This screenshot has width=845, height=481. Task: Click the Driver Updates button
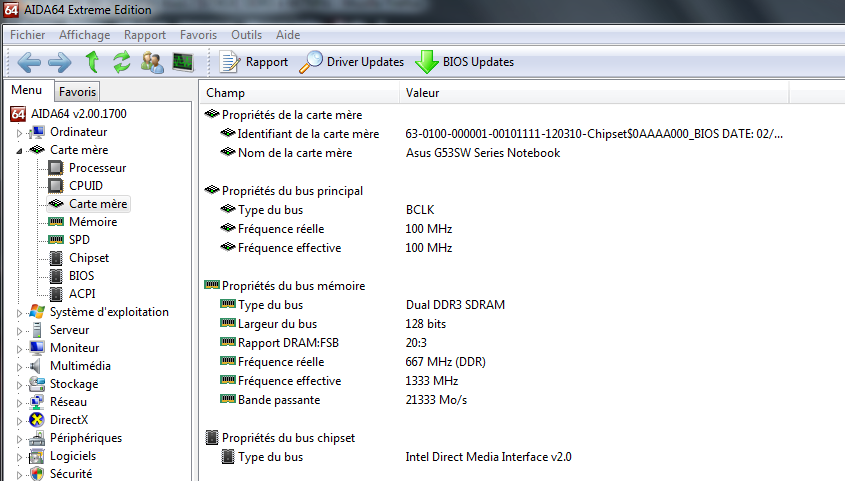[x=352, y=62]
